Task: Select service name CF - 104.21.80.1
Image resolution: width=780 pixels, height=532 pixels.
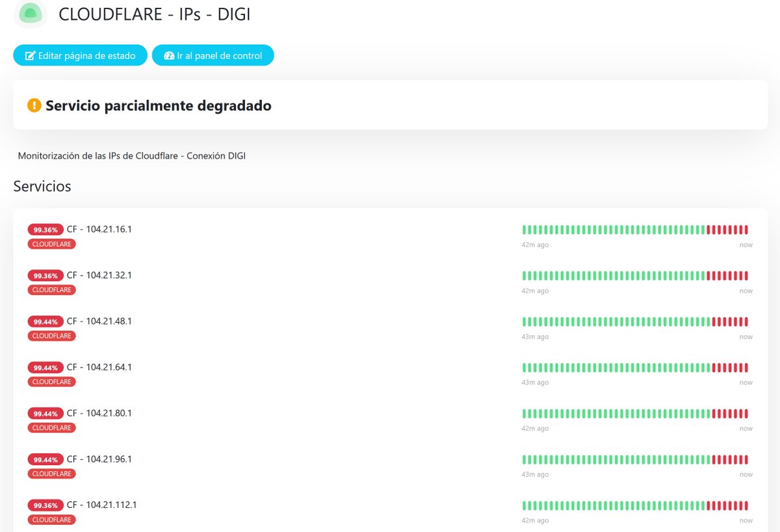Action: tap(99, 414)
